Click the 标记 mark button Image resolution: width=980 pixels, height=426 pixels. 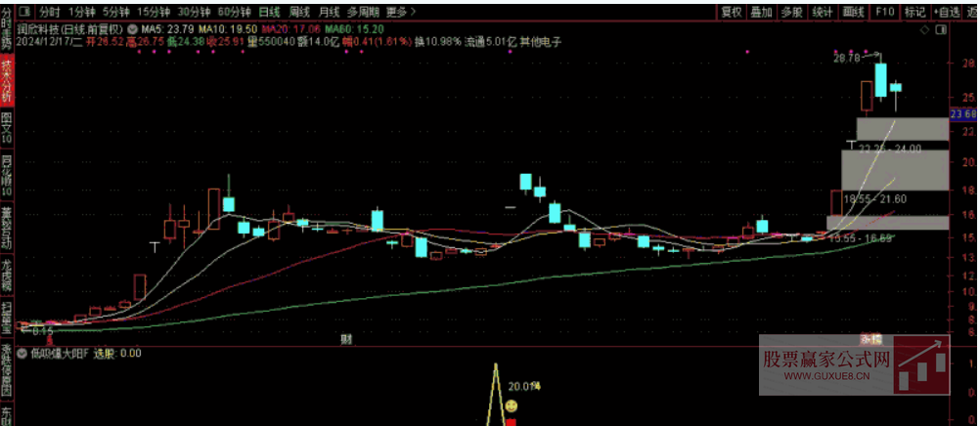click(914, 12)
